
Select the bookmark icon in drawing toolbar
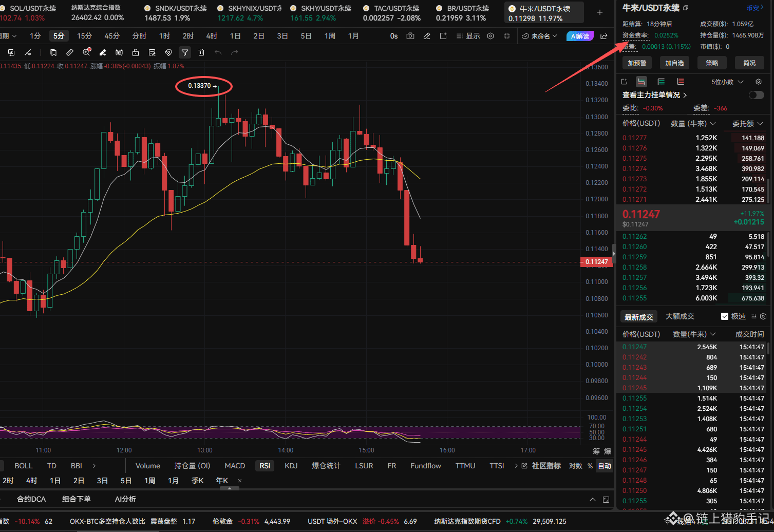(53, 52)
